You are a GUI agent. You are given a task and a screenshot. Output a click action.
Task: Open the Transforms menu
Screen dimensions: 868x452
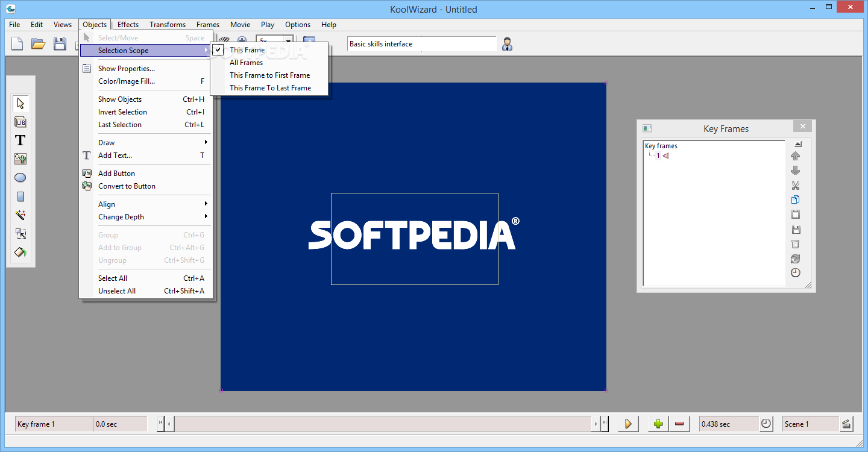click(168, 25)
